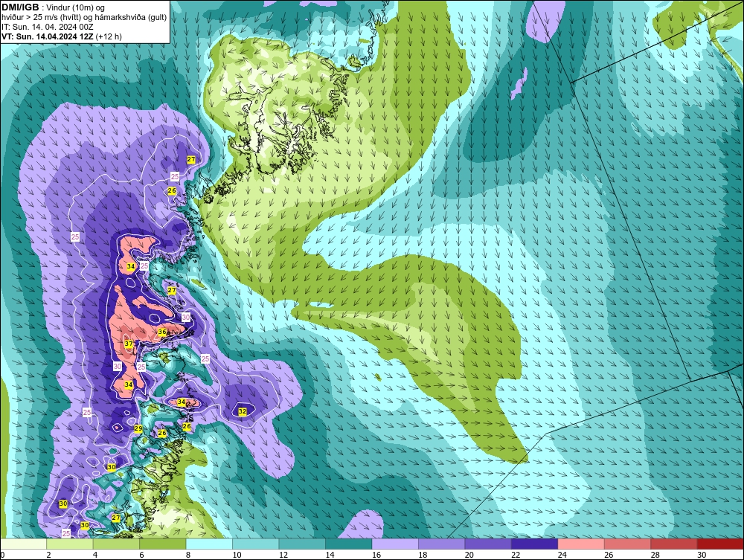Click the "8" tick on legend scale

(x=188, y=555)
